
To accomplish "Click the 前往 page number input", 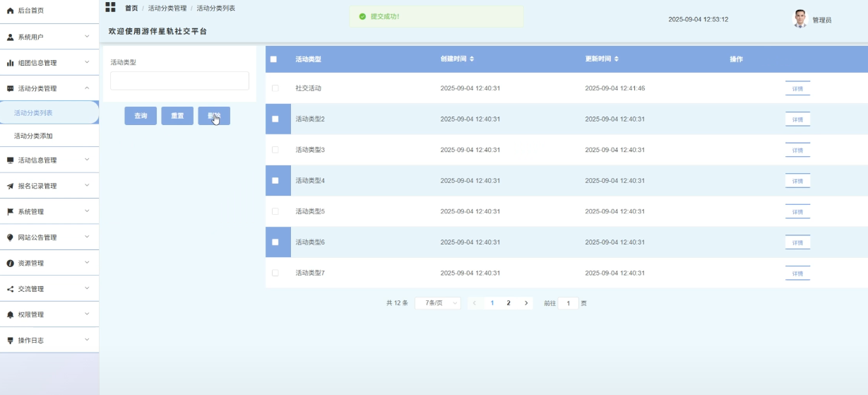I will [568, 303].
